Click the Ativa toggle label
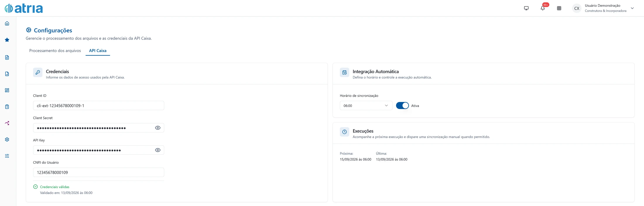Viewport: 644px width, 206px height. pyautogui.click(x=415, y=106)
